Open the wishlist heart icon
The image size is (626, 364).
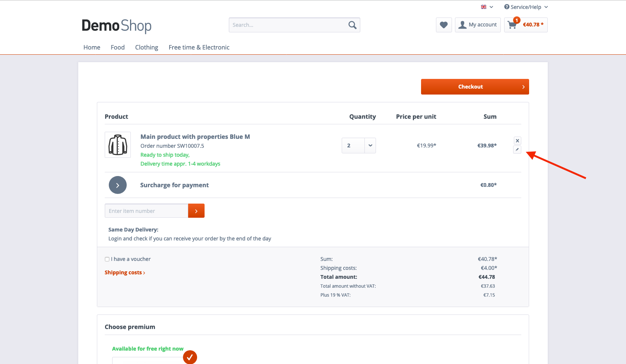click(444, 25)
